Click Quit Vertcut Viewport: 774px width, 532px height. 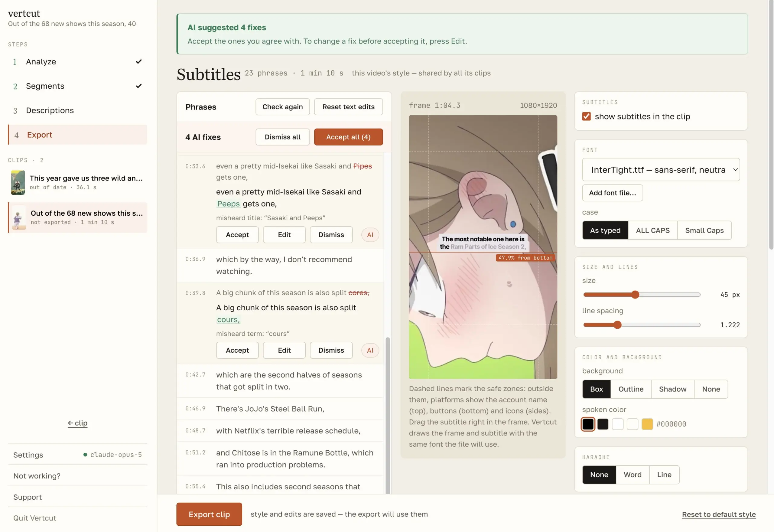77,518
